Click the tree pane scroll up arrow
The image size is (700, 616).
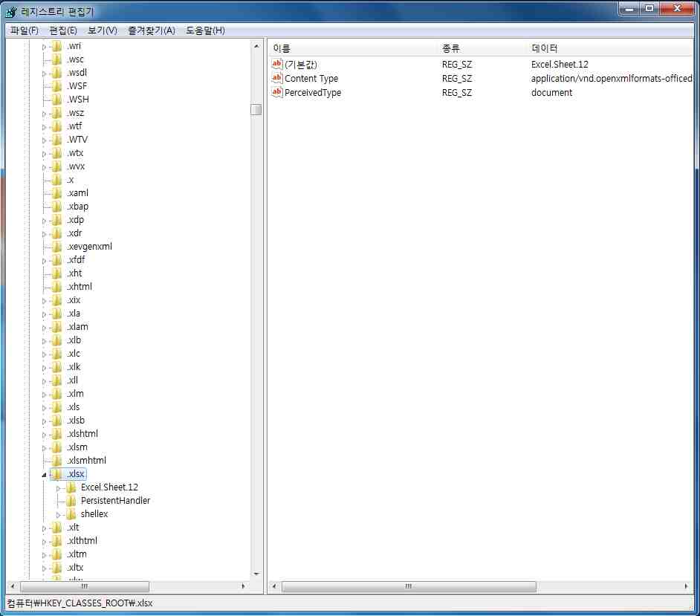[x=256, y=46]
